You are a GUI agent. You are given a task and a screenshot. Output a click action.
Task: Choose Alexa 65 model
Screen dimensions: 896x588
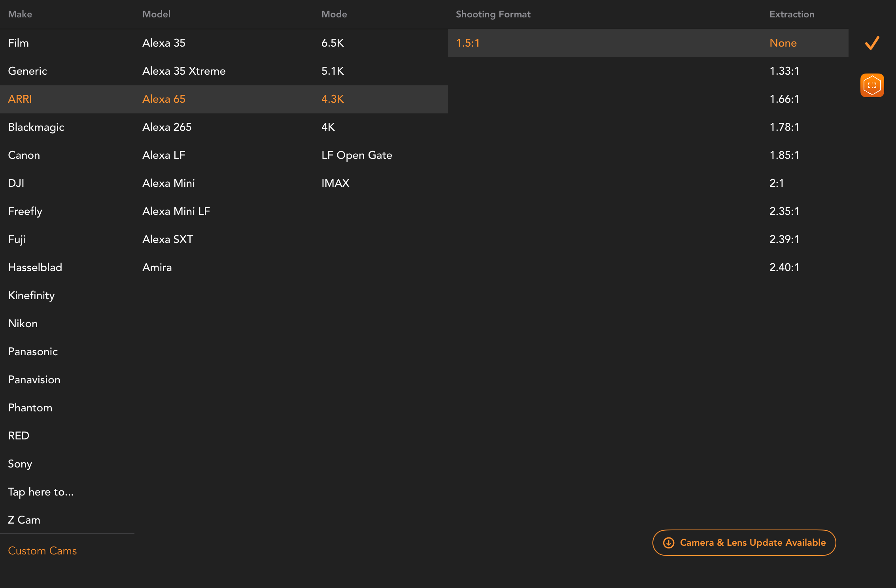tap(224, 99)
